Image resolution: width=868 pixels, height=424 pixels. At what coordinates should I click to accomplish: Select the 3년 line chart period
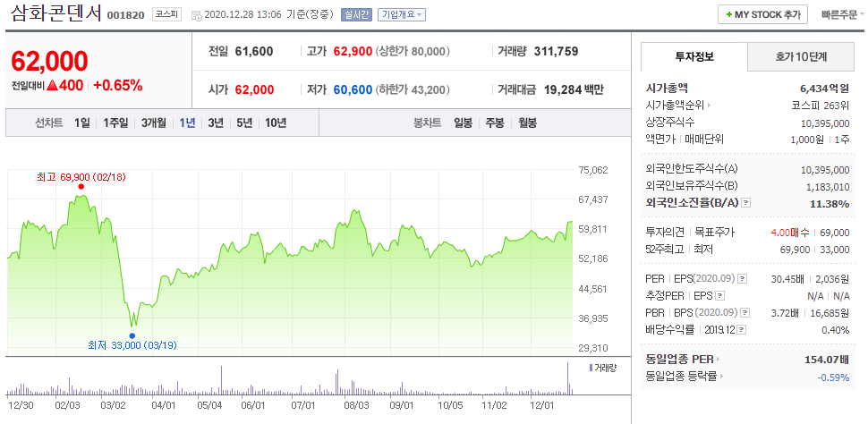[x=216, y=123]
